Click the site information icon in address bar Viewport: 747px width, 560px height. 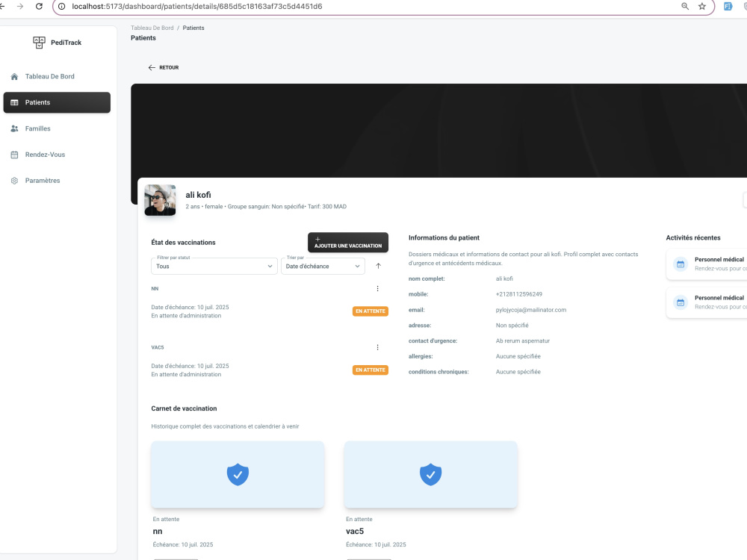(61, 6)
